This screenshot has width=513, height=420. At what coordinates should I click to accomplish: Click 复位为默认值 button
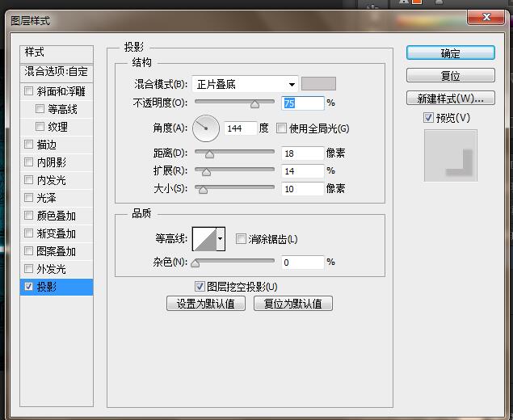tap(293, 304)
